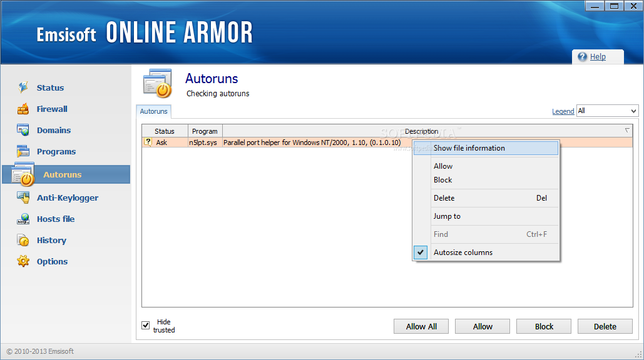The image size is (644, 360).
Task: Click the Programs window icon
Action: click(23, 151)
